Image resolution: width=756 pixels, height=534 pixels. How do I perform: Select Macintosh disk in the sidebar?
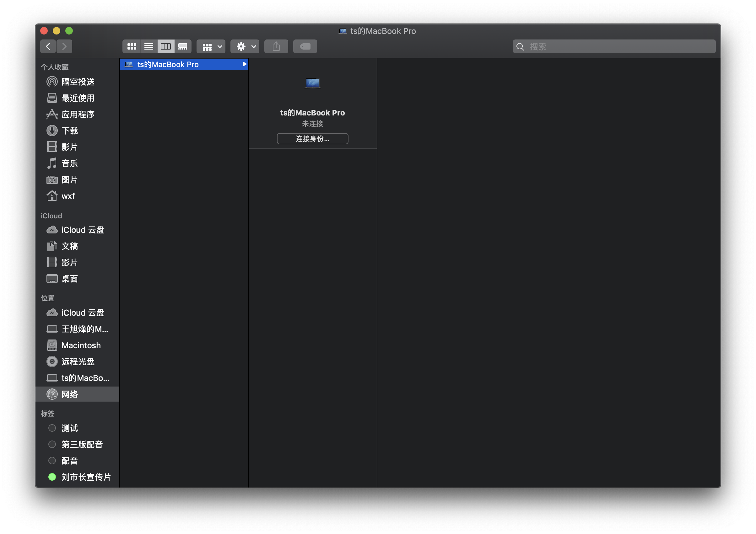81,345
